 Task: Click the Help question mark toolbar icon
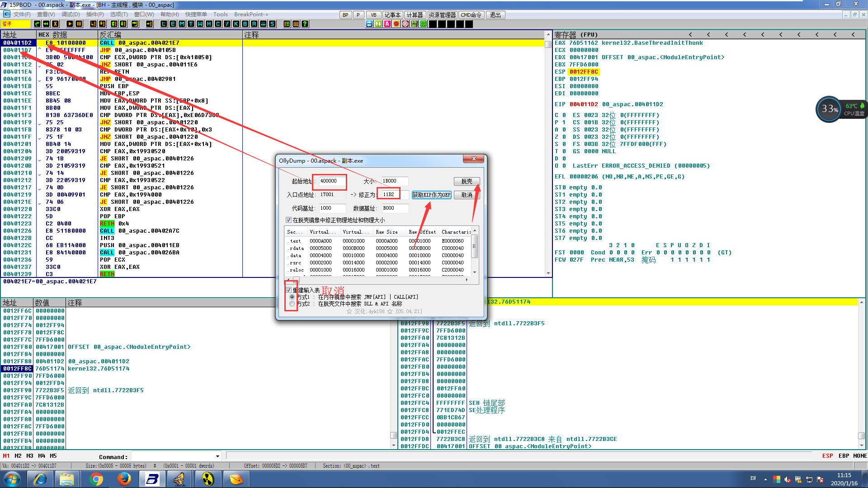point(305,24)
